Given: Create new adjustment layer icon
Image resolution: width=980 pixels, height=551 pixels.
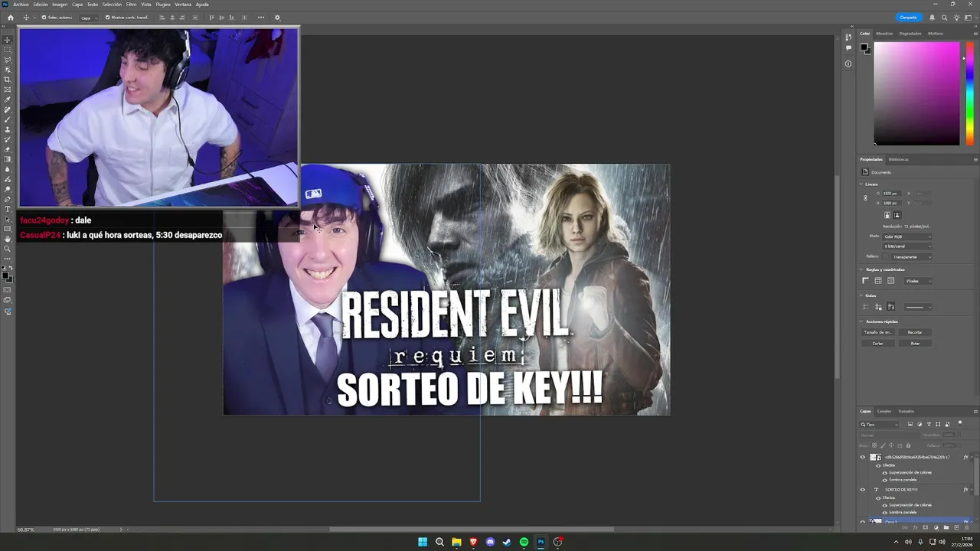Looking at the screenshot, I should click(x=936, y=527).
